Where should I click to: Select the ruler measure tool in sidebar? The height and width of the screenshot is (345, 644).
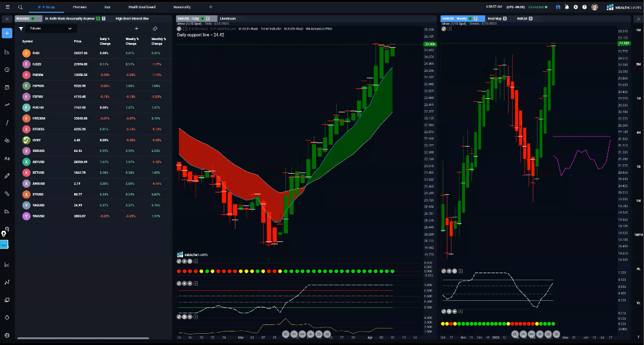(7, 194)
